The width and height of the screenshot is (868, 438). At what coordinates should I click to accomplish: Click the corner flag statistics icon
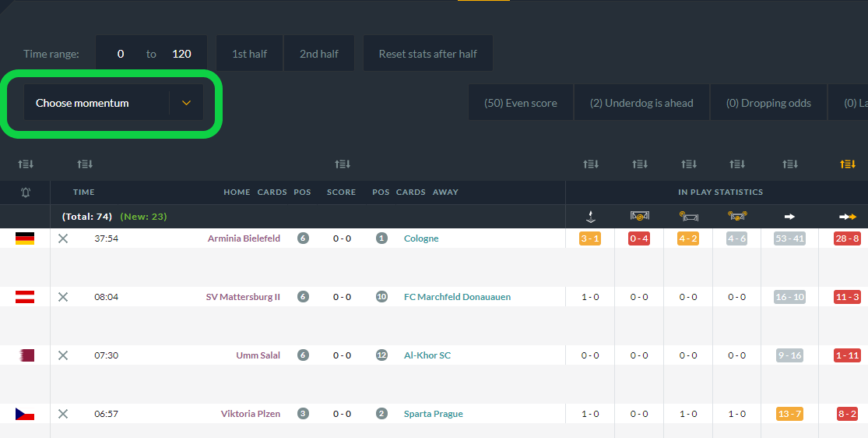(591, 216)
